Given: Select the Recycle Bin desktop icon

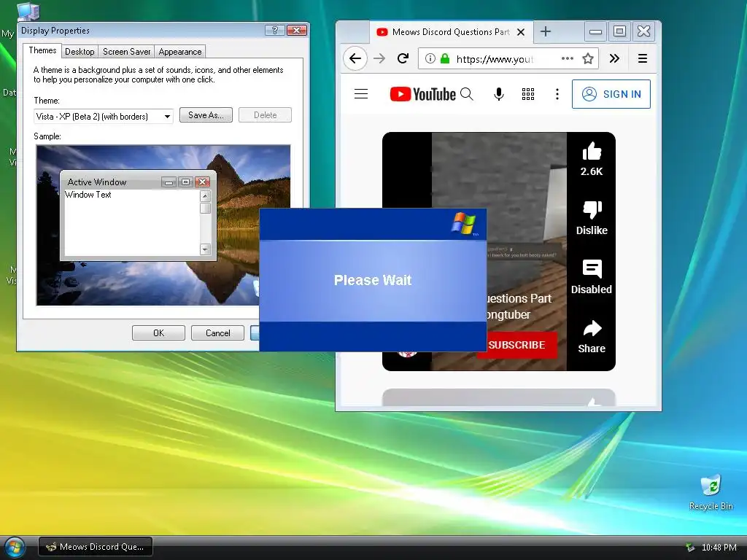Looking at the screenshot, I should [x=711, y=492].
